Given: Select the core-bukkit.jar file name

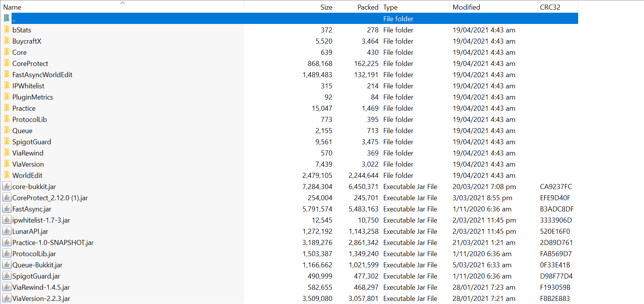Looking at the screenshot, I should pos(34,187).
